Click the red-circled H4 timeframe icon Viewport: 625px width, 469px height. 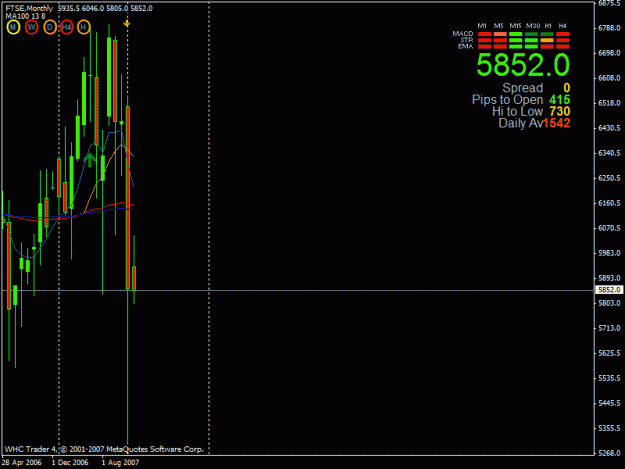coord(67,27)
